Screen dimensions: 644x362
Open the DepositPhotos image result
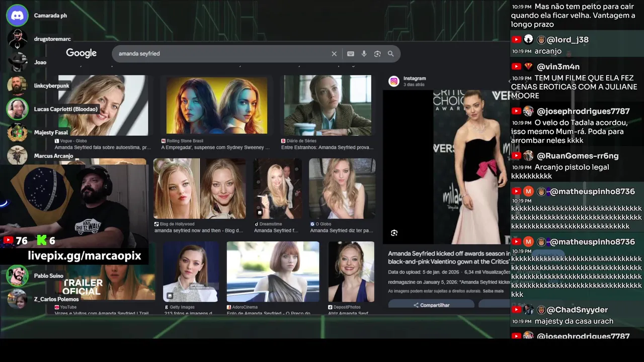click(x=351, y=271)
